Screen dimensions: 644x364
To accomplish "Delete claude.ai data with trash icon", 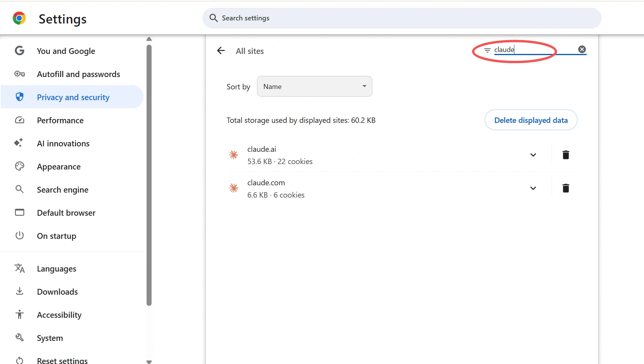I will point(566,155).
